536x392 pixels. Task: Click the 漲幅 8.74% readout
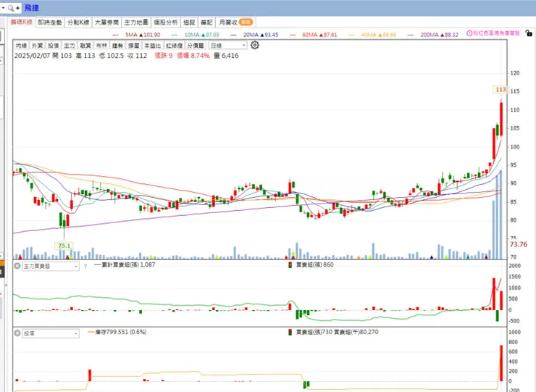click(193, 55)
